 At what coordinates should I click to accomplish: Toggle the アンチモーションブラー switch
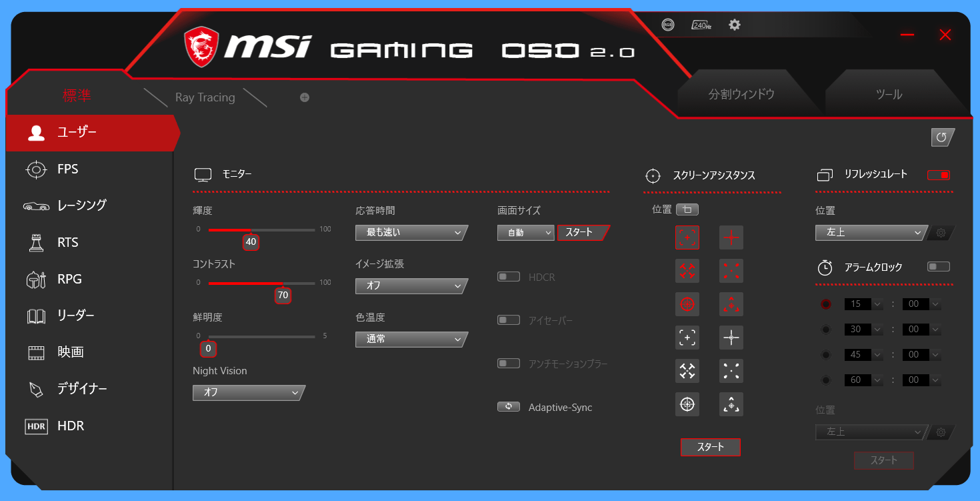click(x=509, y=364)
